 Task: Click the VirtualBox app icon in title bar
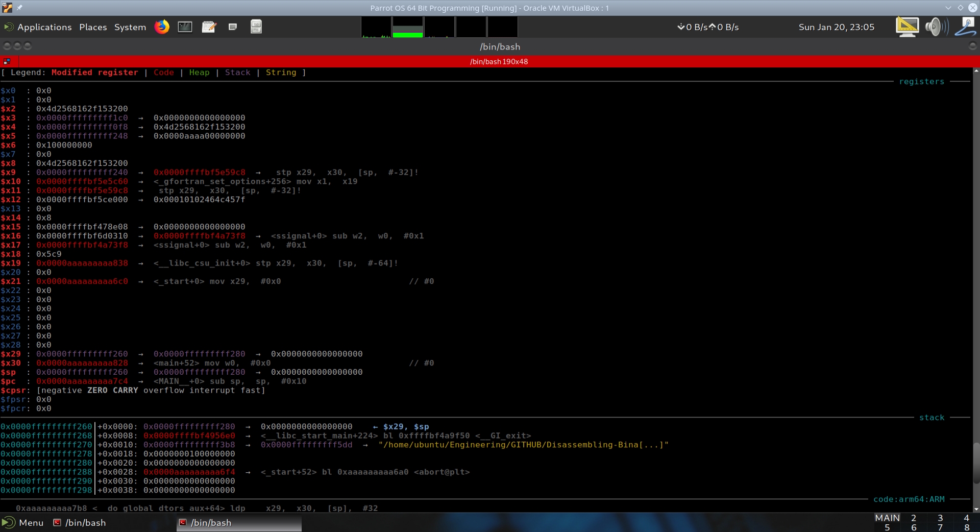coord(7,8)
